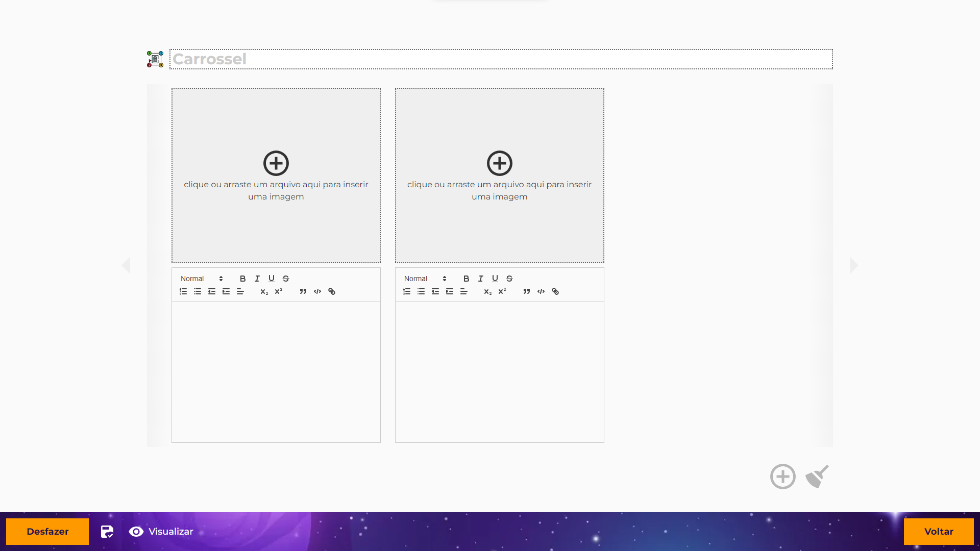Go to next carousel slide arrow
Image resolution: width=980 pixels, height=551 pixels.
[853, 265]
